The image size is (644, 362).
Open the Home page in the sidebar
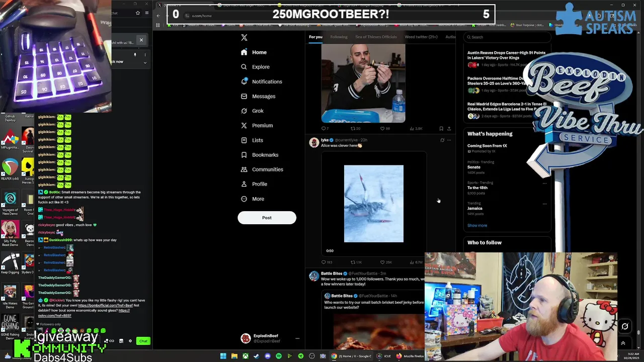(254, 52)
